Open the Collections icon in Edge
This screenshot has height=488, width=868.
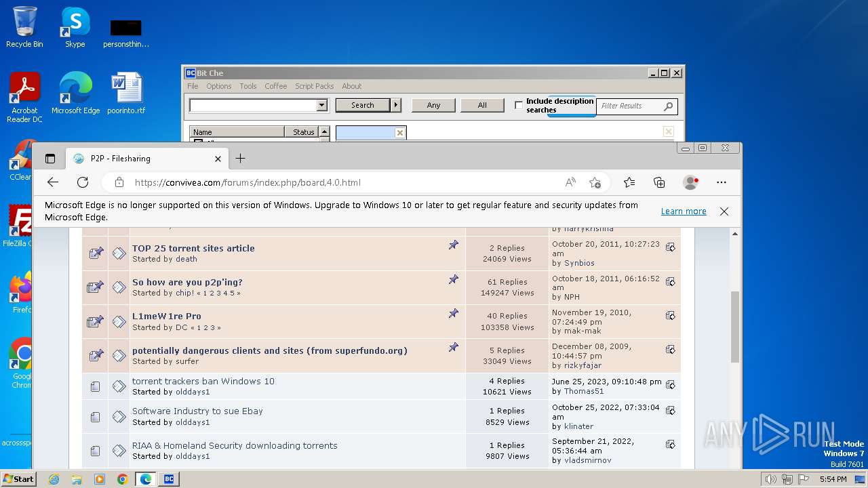point(659,182)
